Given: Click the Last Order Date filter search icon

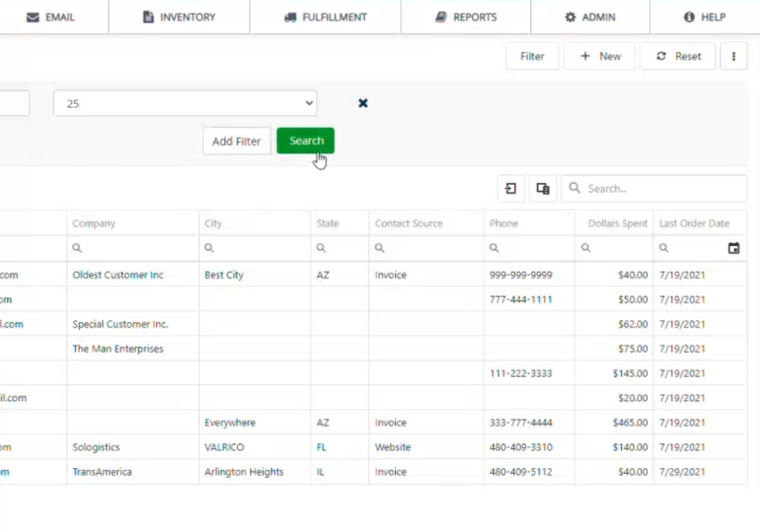Looking at the screenshot, I should pyautogui.click(x=664, y=248).
